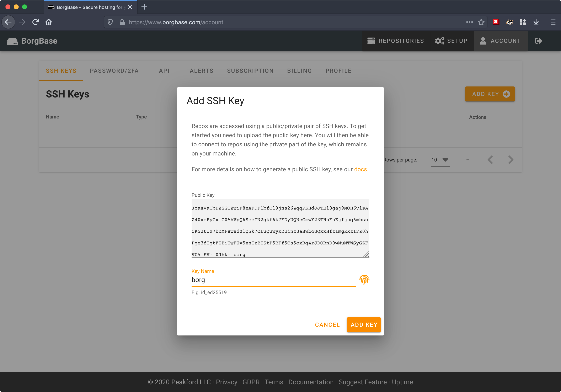
Task: Click the macOS green zoom window button
Action: (25, 7)
